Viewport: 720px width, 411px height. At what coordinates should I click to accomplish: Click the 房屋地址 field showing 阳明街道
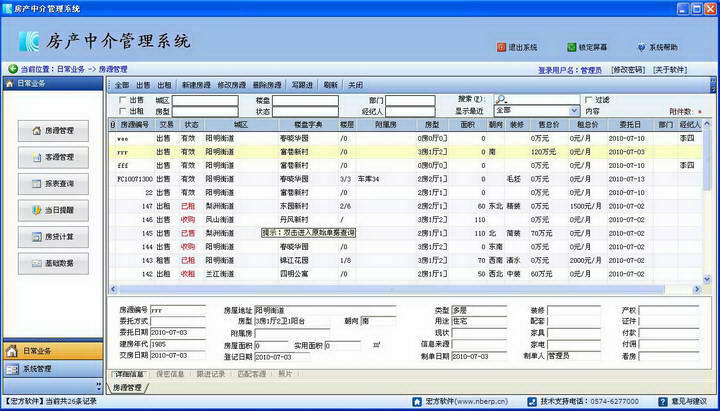[x=325, y=310]
